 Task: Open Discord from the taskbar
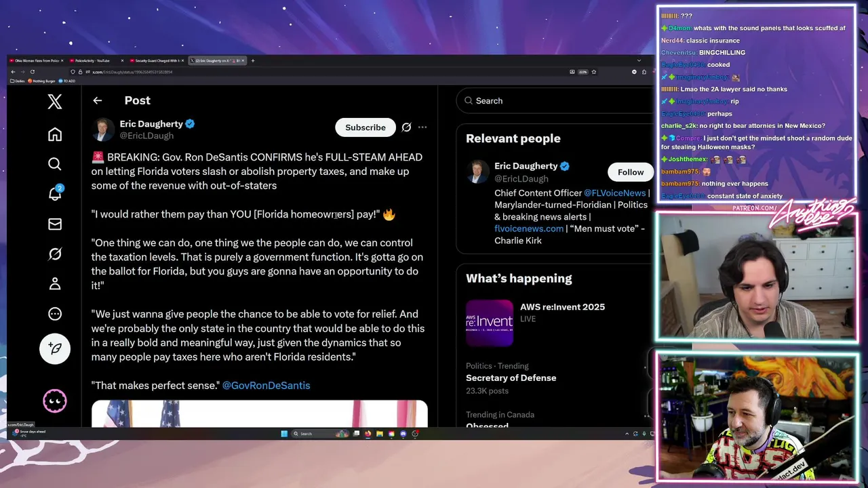[403, 434]
